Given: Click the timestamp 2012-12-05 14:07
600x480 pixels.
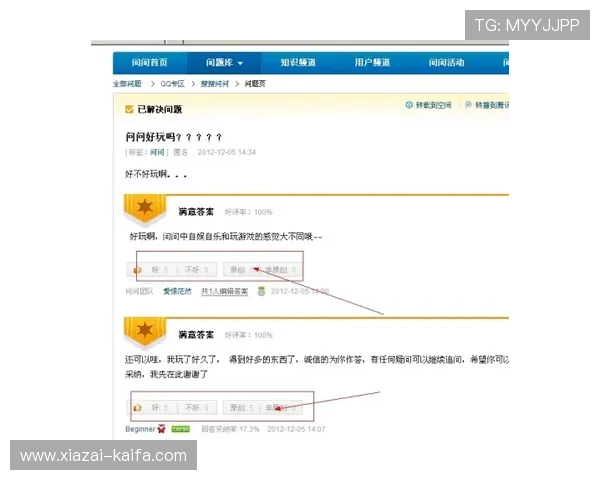Looking at the screenshot, I should [x=296, y=429].
